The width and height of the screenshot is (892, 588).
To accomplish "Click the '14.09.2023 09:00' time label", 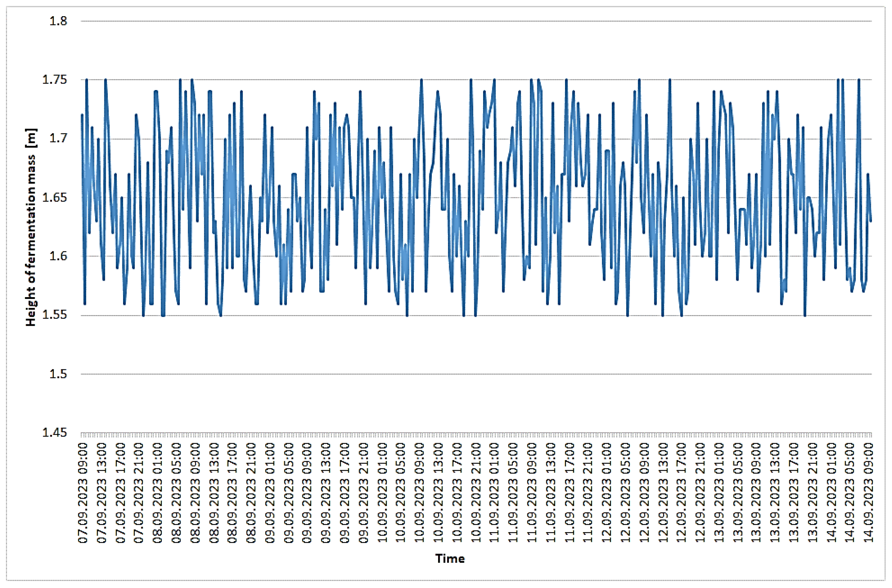I will point(869,492).
